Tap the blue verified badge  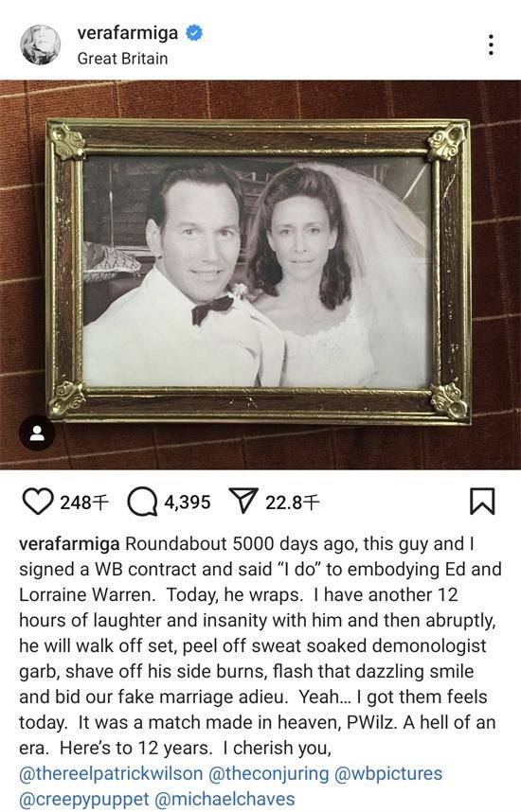pyautogui.click(x=194, y=32)
